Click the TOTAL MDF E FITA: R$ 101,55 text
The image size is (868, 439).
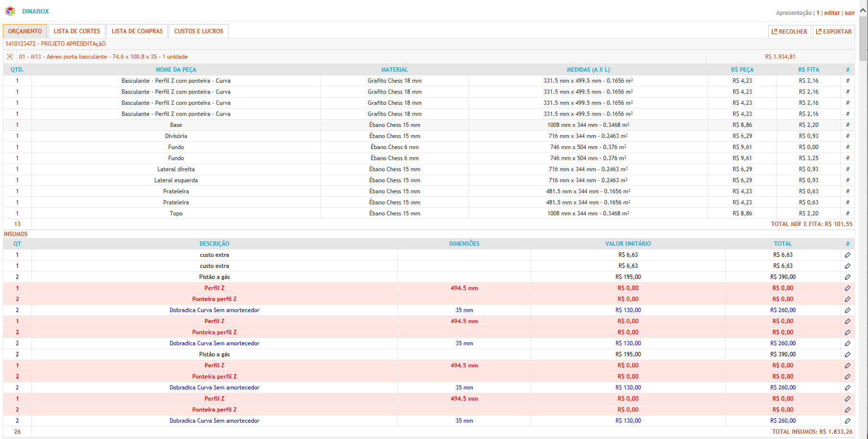coord(812,224)
